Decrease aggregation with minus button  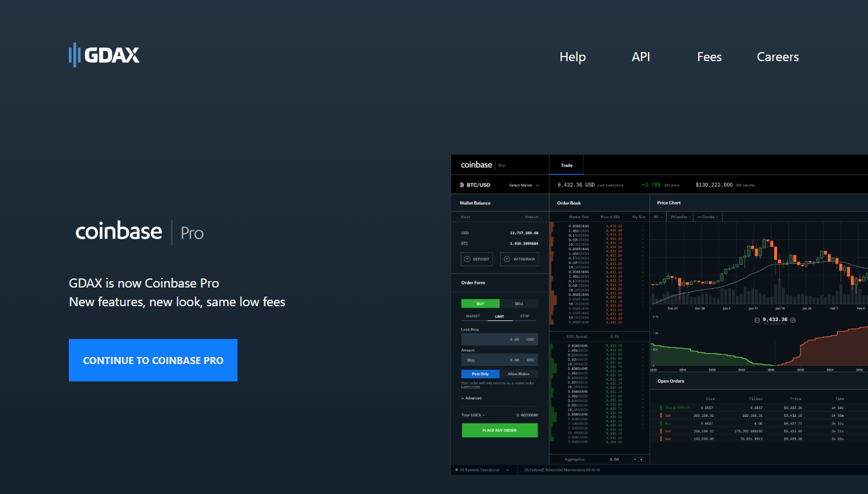pyautogui.click(x=635, y=459)
